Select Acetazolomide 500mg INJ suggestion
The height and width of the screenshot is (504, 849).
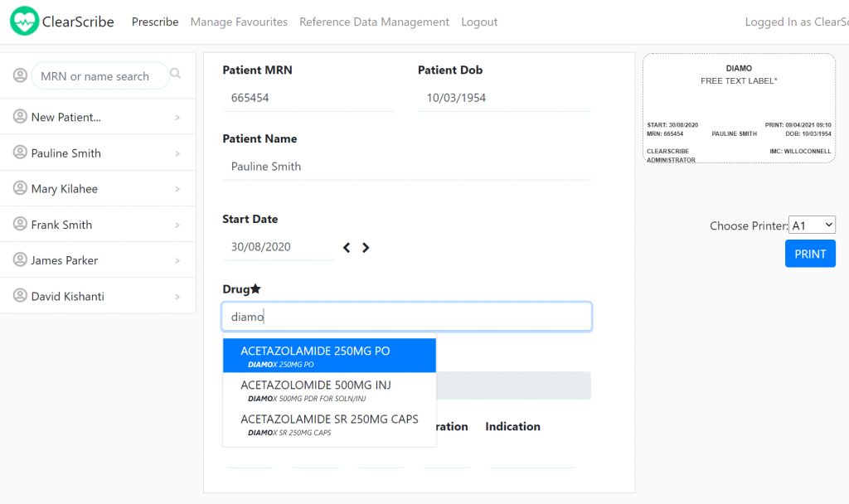329,390
